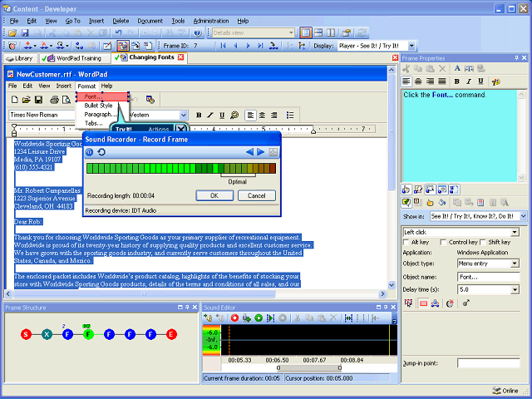Click next frame arrow in Sound Recorder

click(260, 152)
